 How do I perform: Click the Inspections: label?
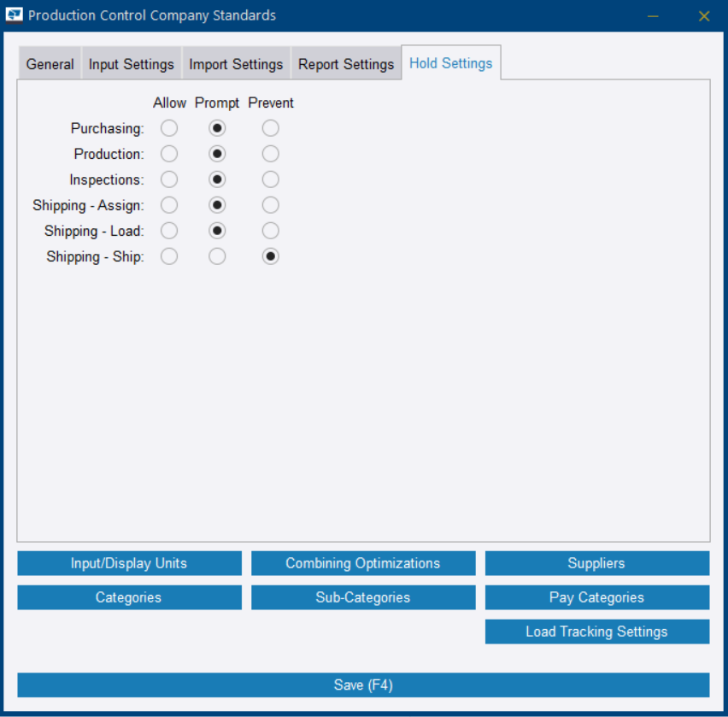coord(107,180)
